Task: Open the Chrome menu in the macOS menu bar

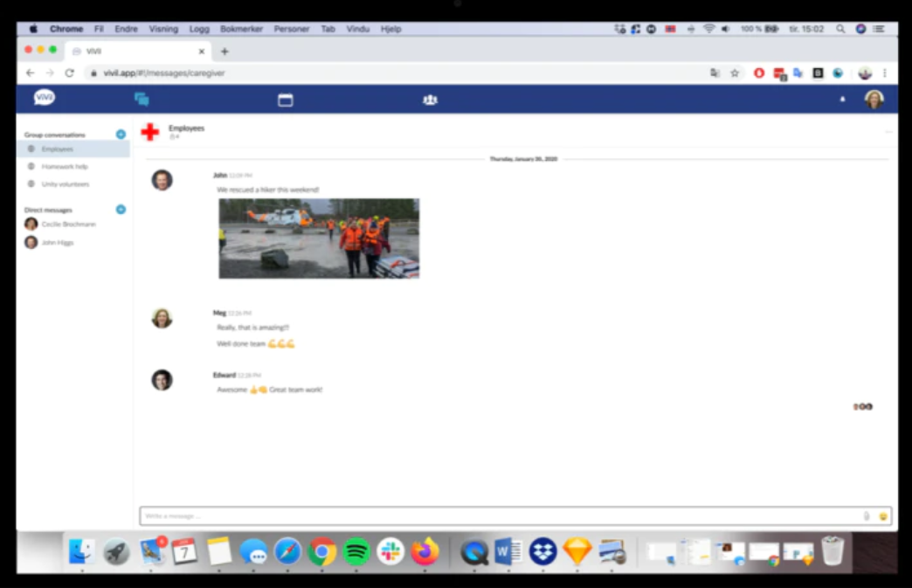Action: [66, 28]
